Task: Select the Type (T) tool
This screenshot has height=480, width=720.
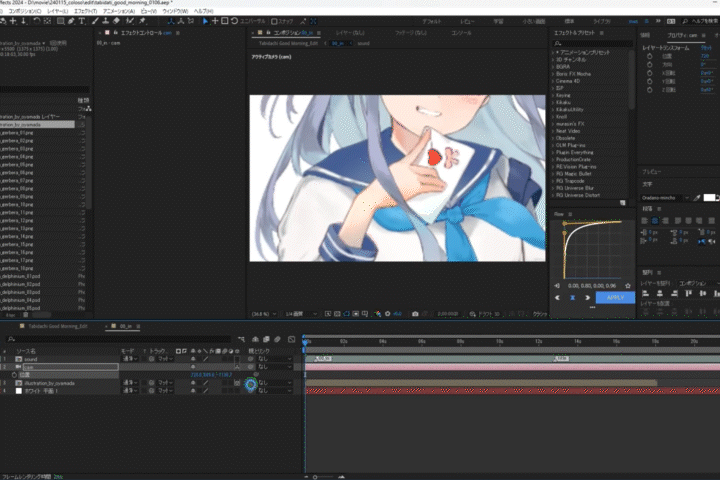Action: pyautogui.click(x=82, y=21)
